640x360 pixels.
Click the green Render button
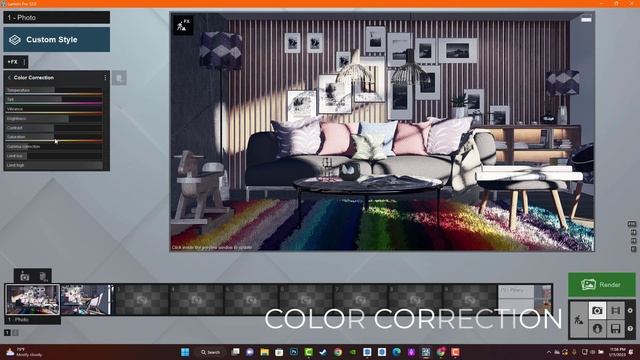coord(602,284)
